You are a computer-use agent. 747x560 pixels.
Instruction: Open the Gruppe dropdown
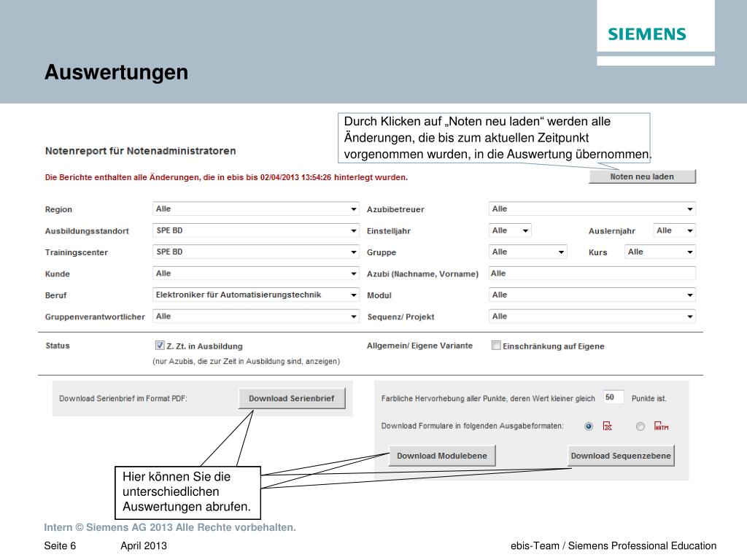point(528,252)
